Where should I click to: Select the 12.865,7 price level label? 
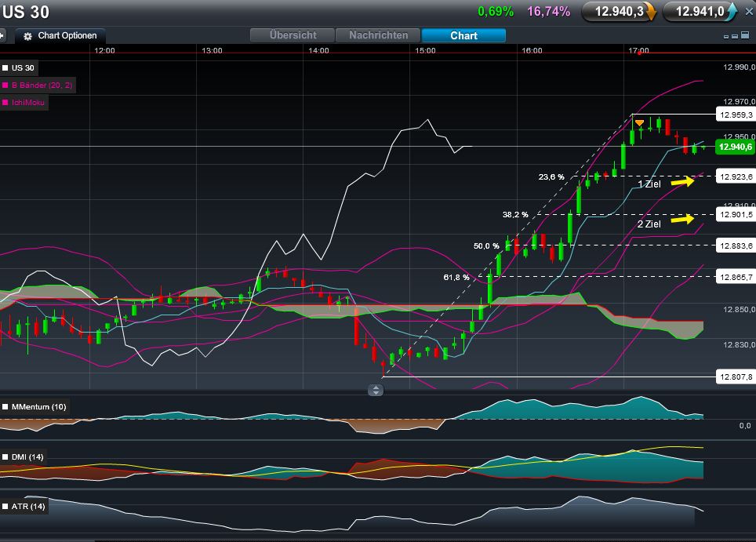pos(736,277)
